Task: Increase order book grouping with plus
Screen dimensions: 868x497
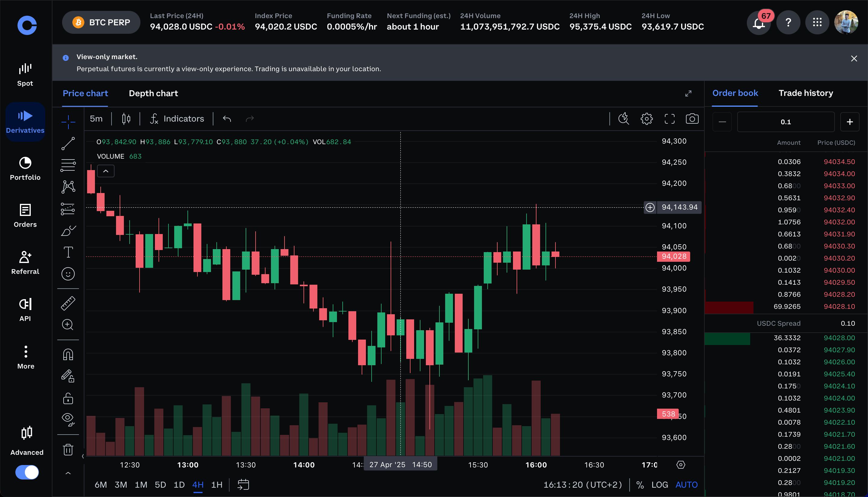Action: 850,122
